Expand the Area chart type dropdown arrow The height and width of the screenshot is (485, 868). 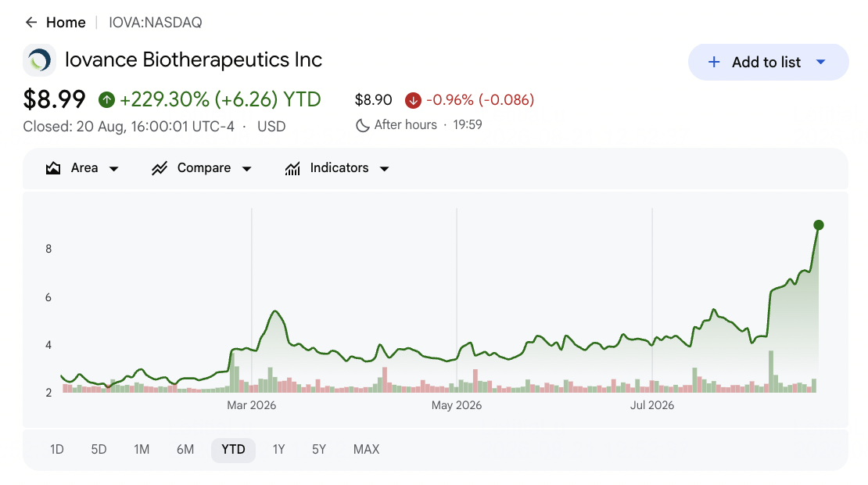point(114,169)
